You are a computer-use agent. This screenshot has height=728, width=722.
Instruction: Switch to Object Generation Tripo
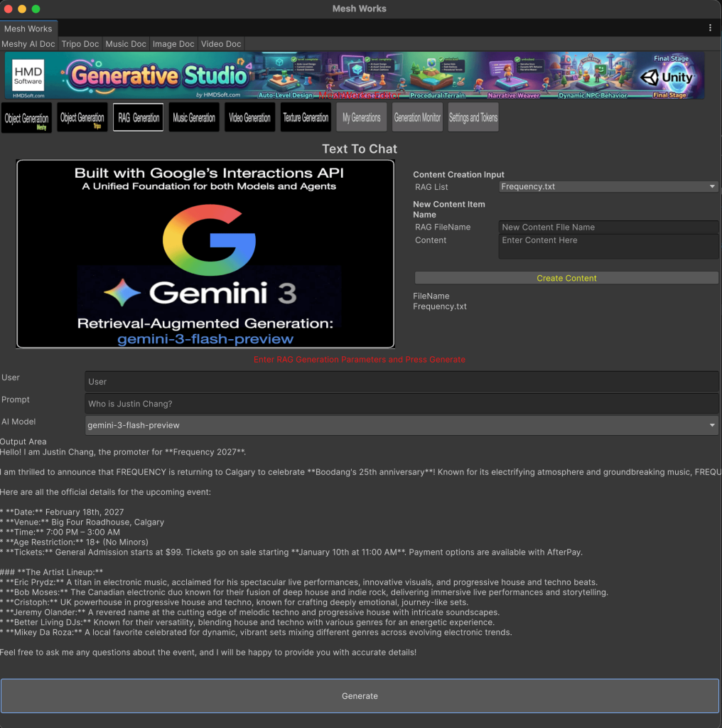(x=82, y=117)
